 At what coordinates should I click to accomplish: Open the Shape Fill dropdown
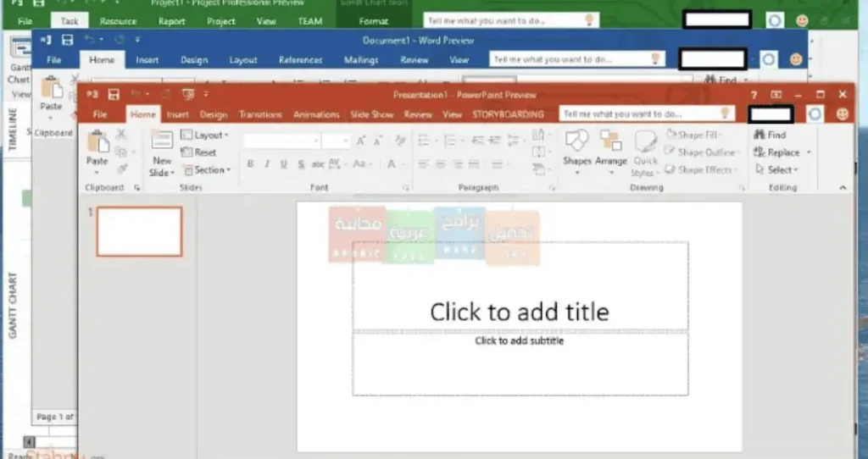(x=695, y=135)
